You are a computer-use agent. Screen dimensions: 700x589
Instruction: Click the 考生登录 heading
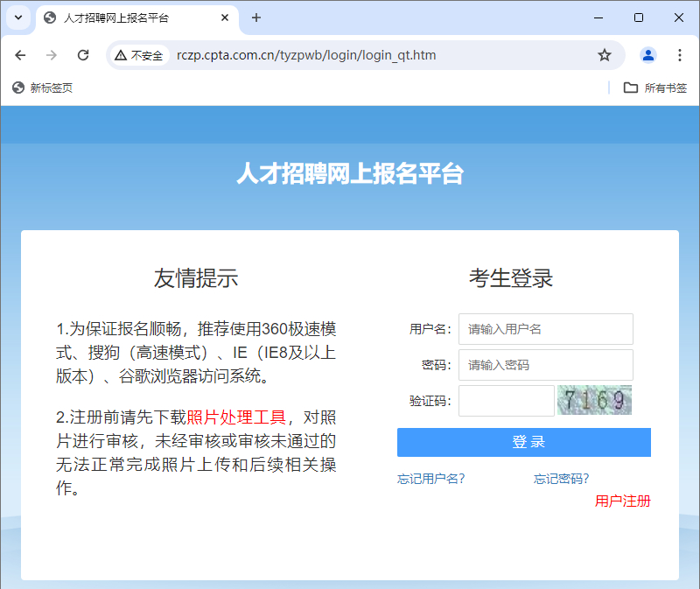(511, 278)
